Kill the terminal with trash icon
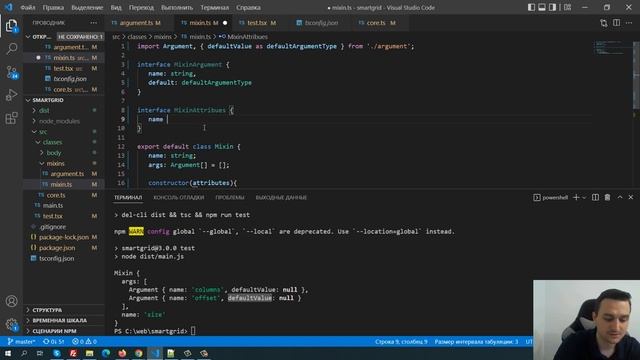 click(607, 198)
